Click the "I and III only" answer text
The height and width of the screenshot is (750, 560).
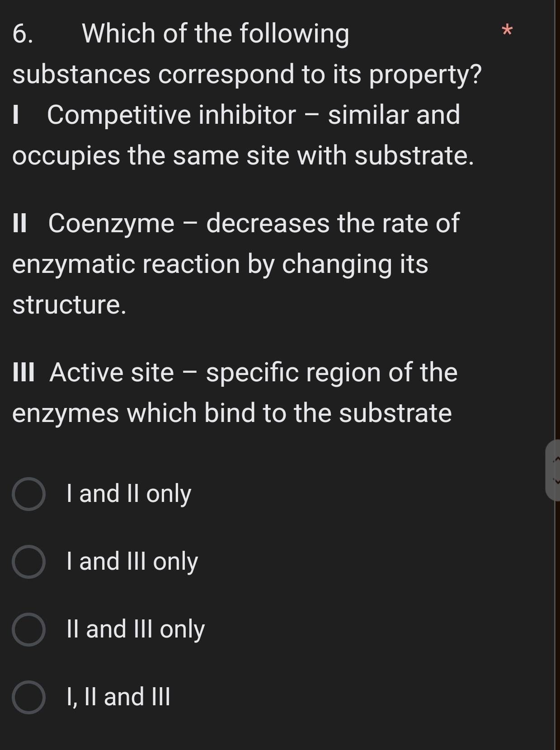131,561
